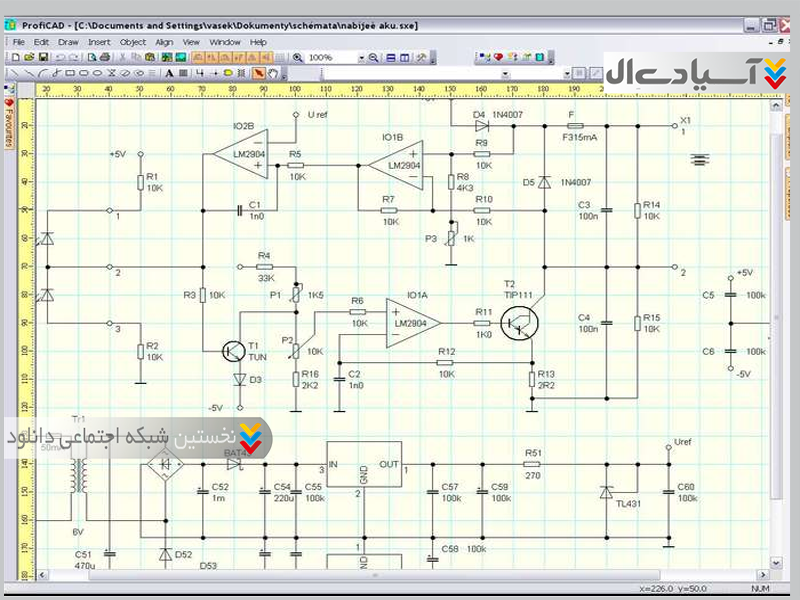The image size is (800, 600).
Task: Open the Insert menu
Action: coord(99,42)
